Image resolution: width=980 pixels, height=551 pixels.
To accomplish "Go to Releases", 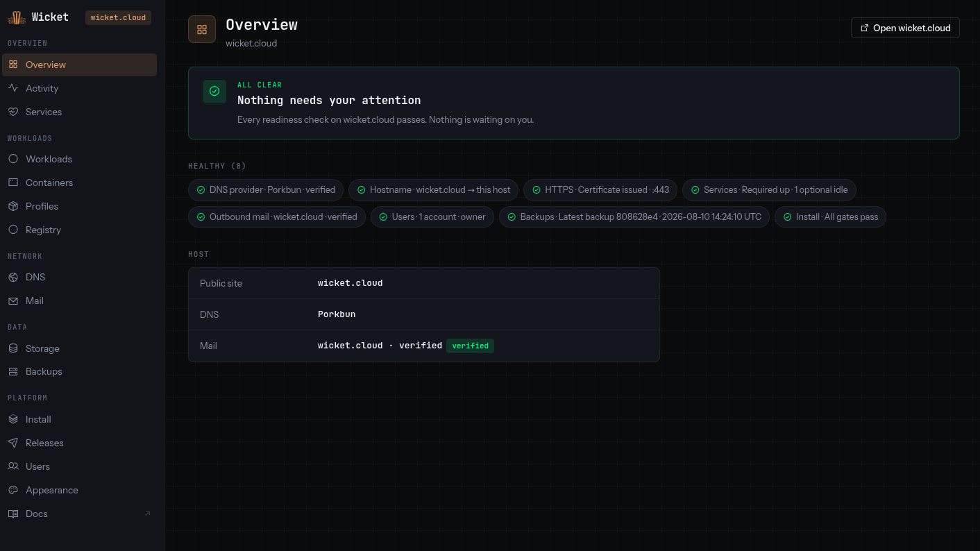I will click(x=79, y=443).
